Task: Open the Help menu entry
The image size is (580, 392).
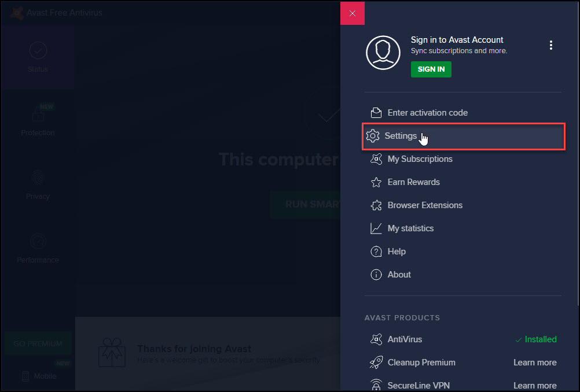Action: point(396,252)
